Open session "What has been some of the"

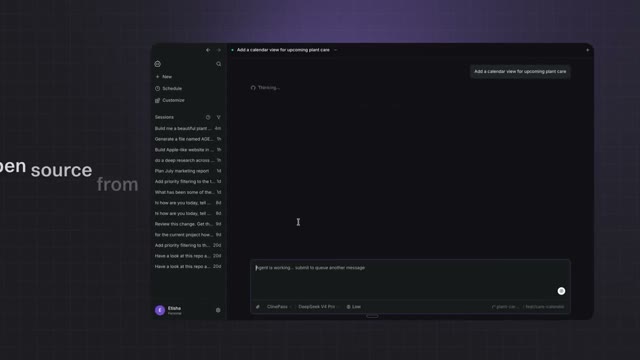click(188, 192)
